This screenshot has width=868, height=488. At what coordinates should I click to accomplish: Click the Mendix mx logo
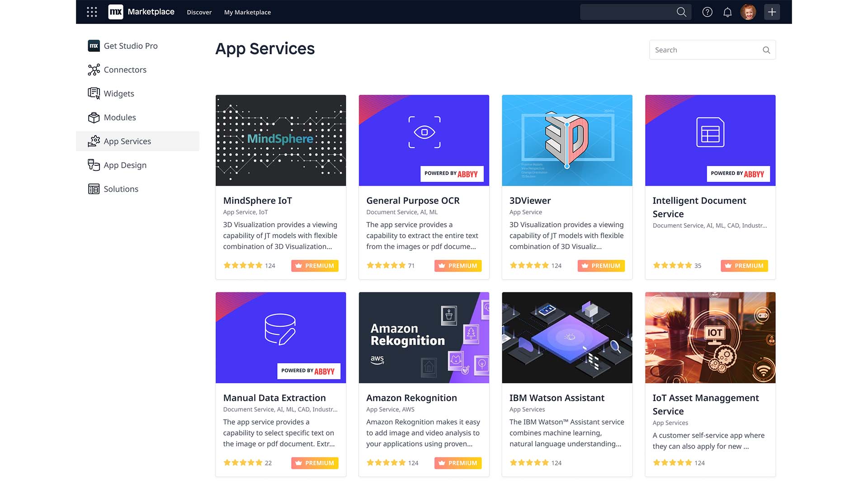click(x=116, y=12)
